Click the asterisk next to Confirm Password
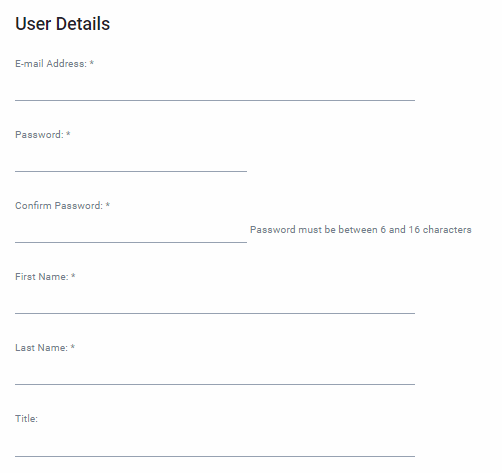 click(x=108, y=205)
